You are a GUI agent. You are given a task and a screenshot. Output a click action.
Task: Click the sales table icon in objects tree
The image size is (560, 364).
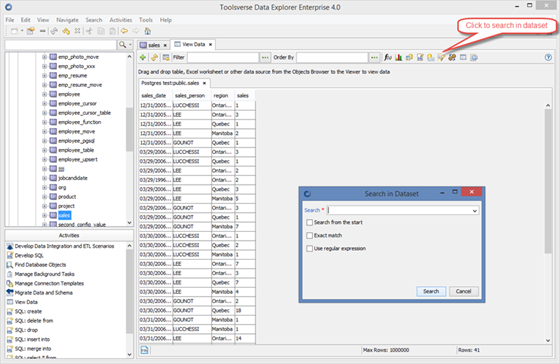[53, 215]
